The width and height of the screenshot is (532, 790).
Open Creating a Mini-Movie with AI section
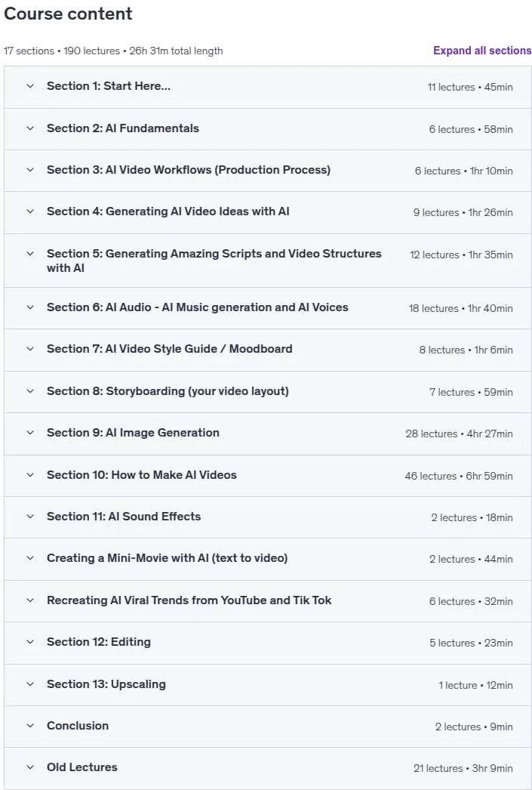click(167, 558)
